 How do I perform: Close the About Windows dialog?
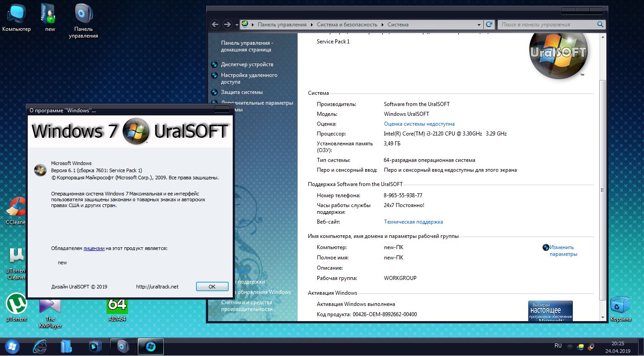[222, 109]
